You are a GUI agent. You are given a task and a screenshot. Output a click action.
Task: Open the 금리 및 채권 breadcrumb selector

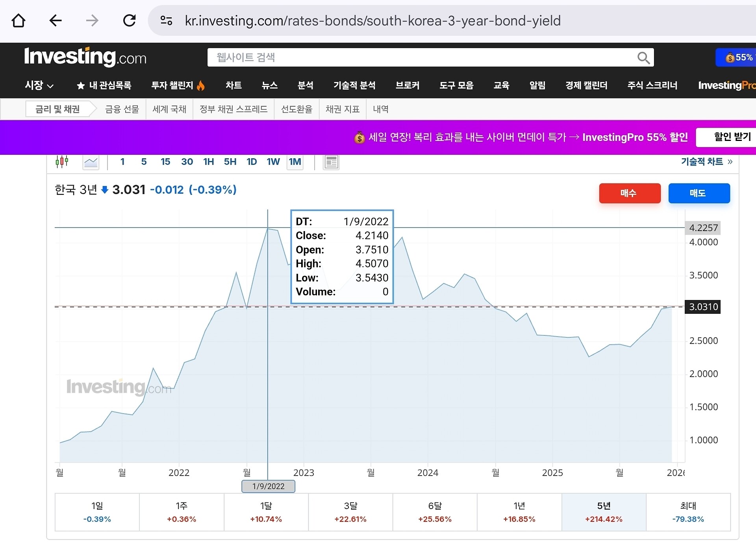click(x=57, y=109)
